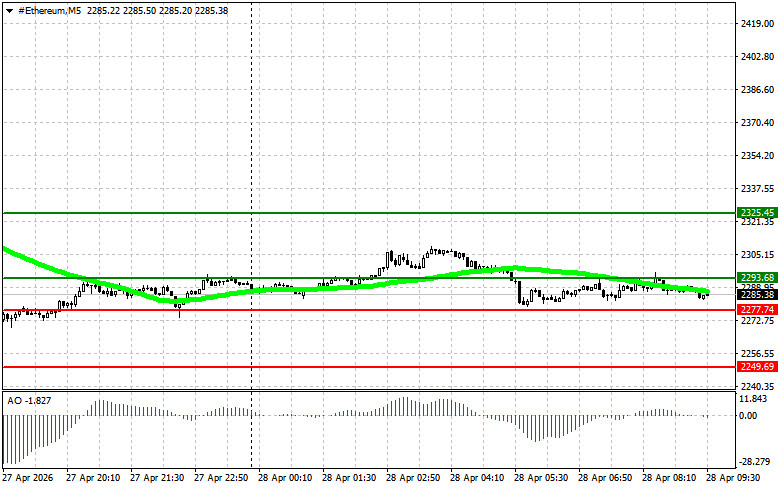Select the 2256.55 price scale value
The height and width of the screenshot is (489, 781).
(757, 354)
